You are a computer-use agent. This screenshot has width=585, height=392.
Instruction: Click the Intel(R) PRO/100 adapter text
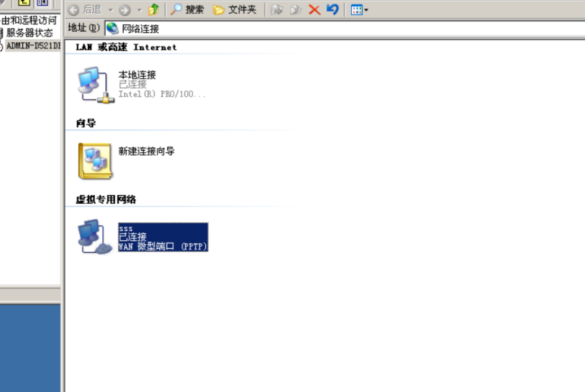[x=162, y=94]
